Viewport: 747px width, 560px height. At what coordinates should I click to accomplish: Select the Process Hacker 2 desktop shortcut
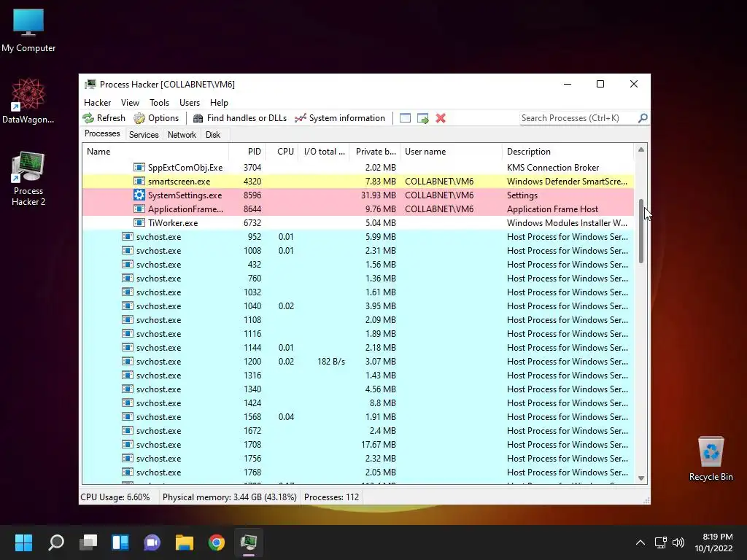pos(28,179)
